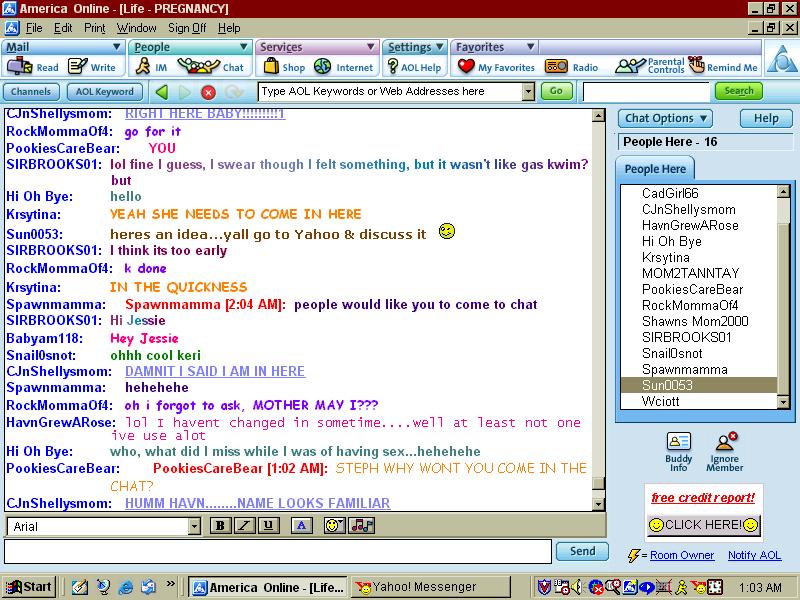Open the text color picker button
The width and height of the screenshot is (800, 600).
pyautogui.click(x=302, y=526)
